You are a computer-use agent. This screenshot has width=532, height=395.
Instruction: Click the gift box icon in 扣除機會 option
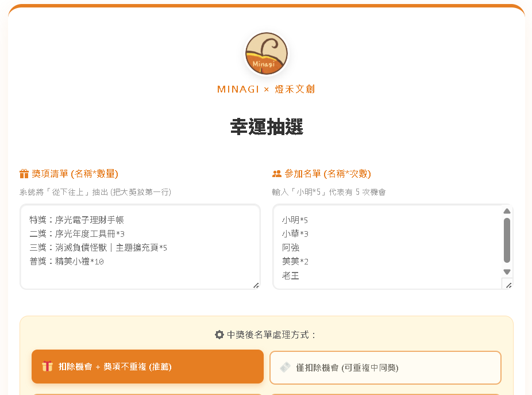47,366
